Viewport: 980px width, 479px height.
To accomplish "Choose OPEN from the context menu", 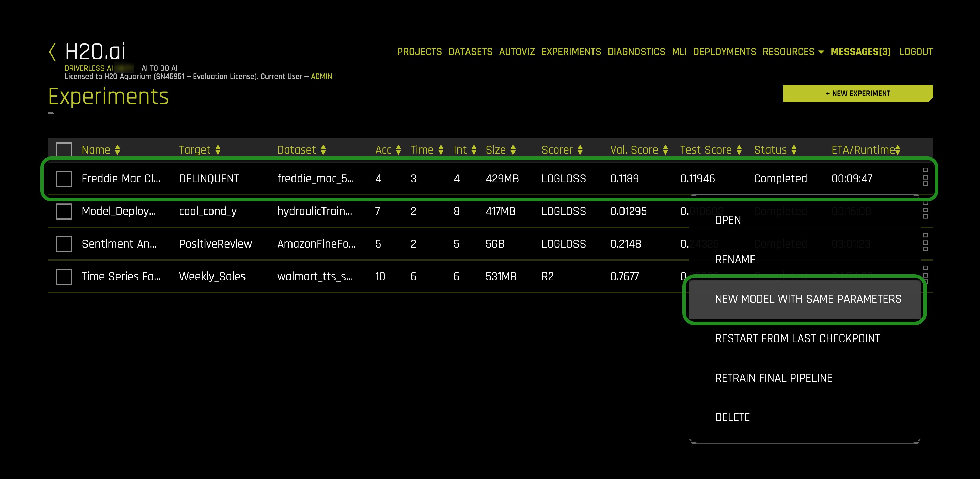I will (x=728, y=220).
